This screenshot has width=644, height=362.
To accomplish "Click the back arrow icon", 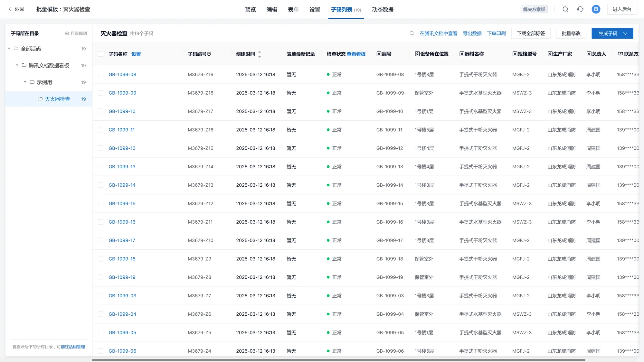I will [10, 9].
